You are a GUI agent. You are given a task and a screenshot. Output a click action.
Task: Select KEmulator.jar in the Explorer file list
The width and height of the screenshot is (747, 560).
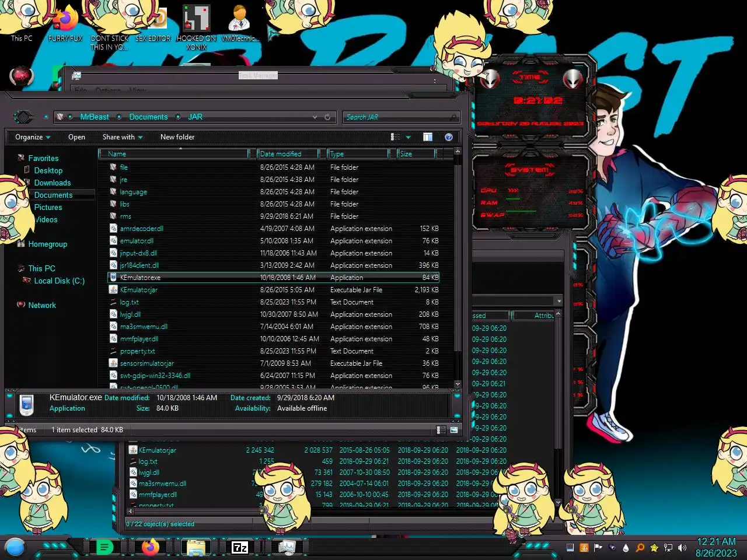[274, 290]
